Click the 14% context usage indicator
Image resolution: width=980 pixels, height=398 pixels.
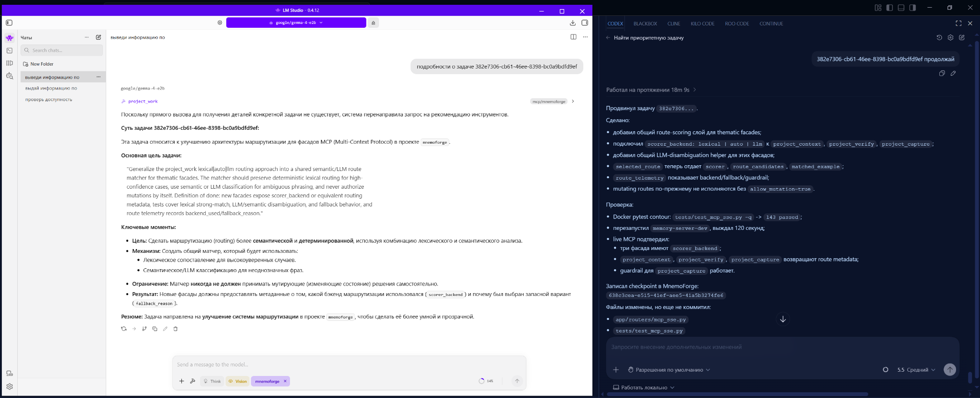coord(486,381)
